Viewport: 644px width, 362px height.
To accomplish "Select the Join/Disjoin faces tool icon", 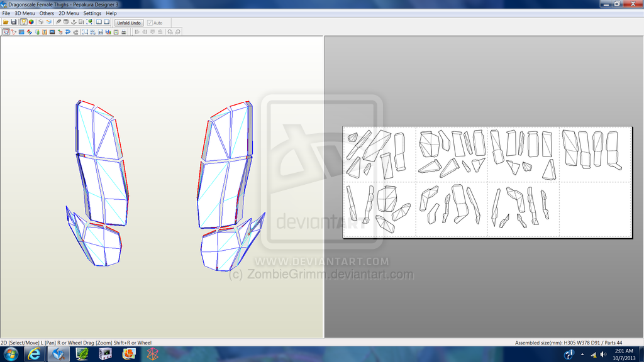I will coord(14,31).
